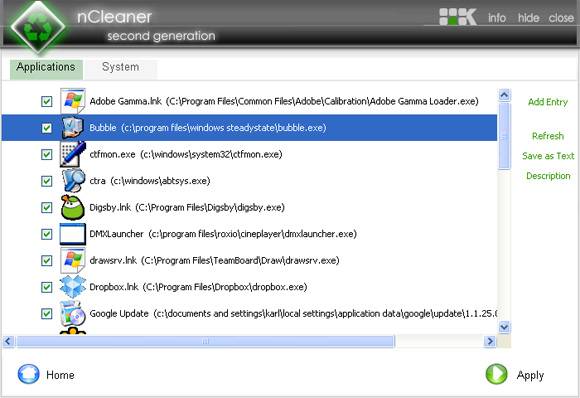Select the Digsby.lnk entry text
This screenshot has width=580, height=398.
tap(187, 208)
